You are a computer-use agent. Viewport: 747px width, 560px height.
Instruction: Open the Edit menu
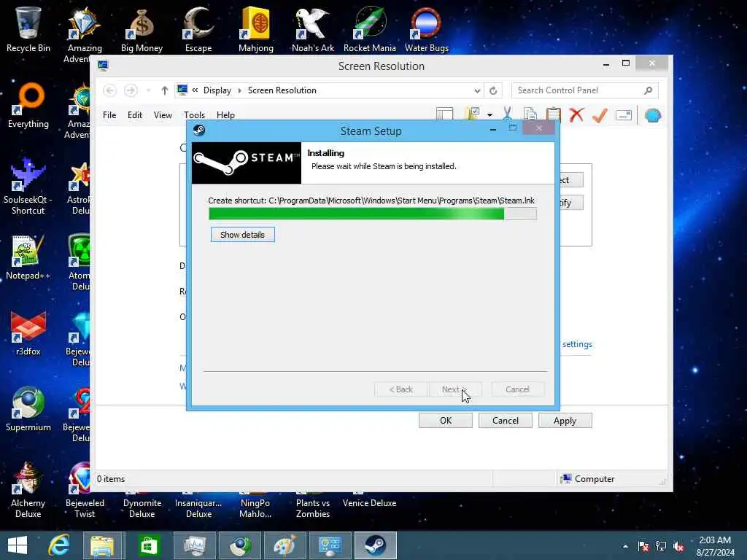pos(135,114)
